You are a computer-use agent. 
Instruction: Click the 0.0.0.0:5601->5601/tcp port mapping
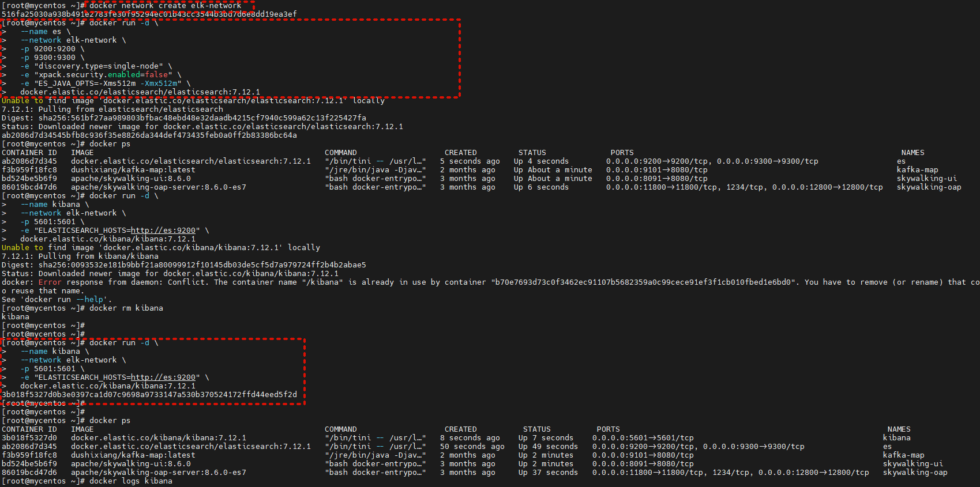pyautogui.click(x=643, y=438)
